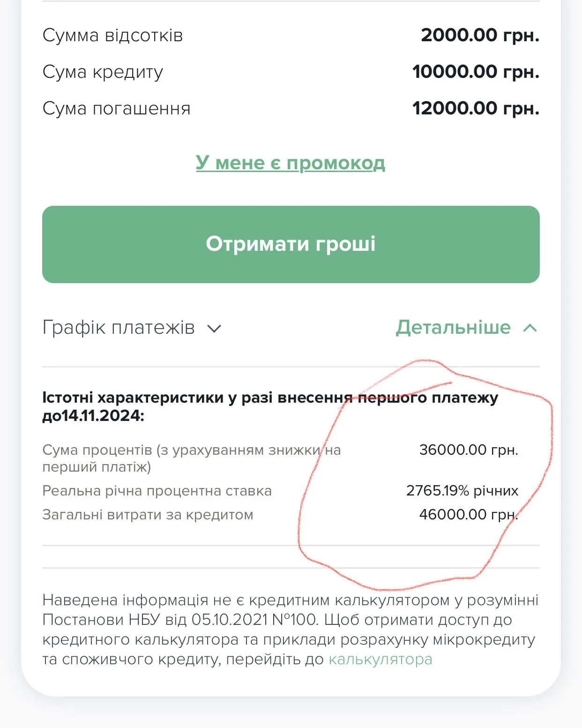Expand the "Графік платежів" section label
This screenshot has height=728, width=582.
click(119, 328)
